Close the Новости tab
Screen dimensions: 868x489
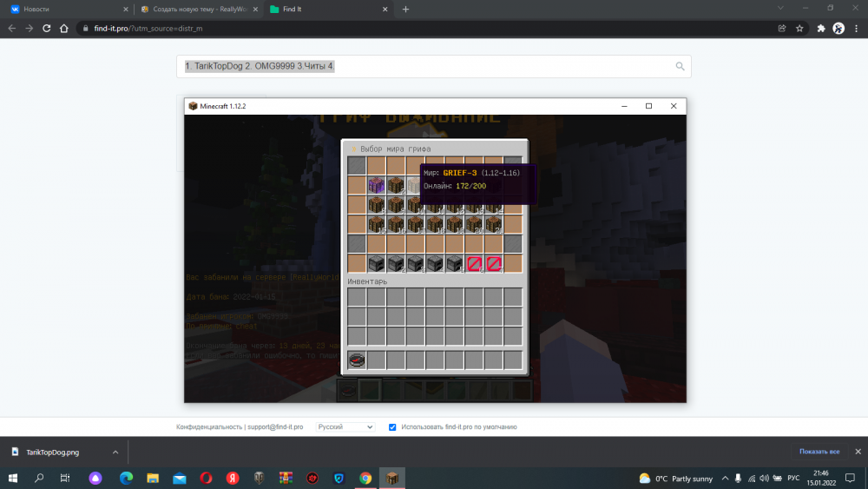tap(126, 10)
